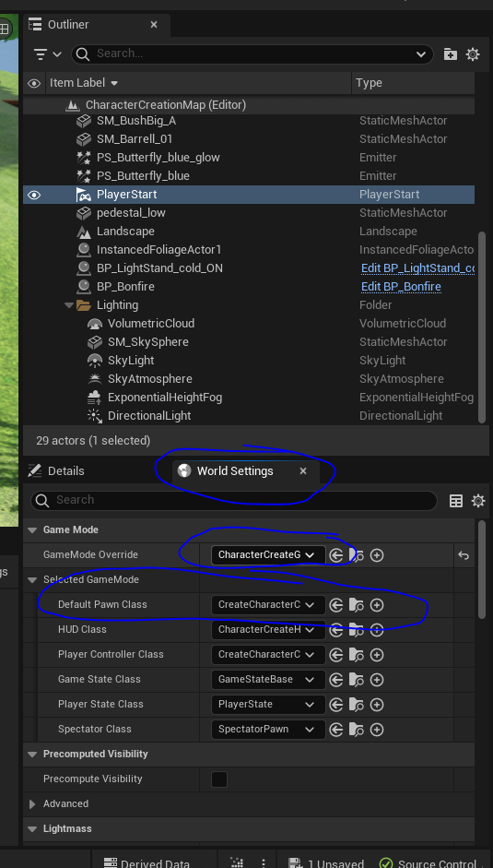Open World Settings view options gear
Image resolution: width=493 pixels, height=868 pixels.
(478, 501)
